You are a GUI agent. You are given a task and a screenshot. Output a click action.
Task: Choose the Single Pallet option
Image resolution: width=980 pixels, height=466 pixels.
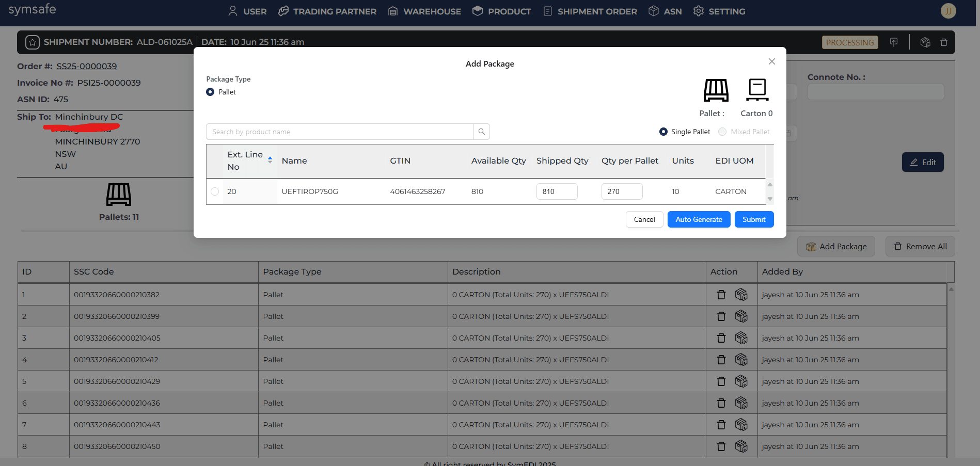tap(663, 132)
